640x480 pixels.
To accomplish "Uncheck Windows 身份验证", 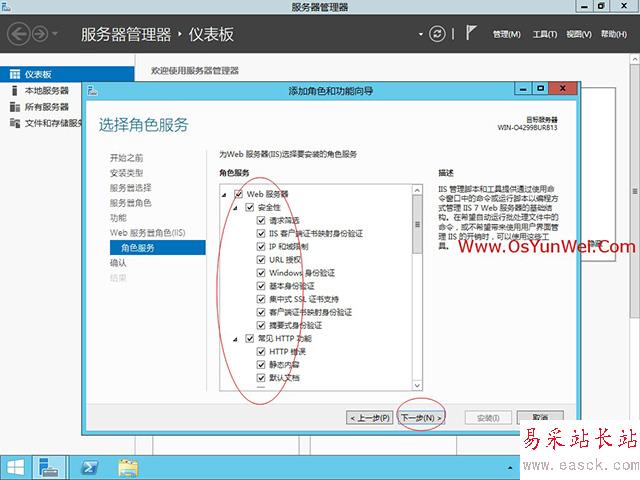I will point(261,273).
